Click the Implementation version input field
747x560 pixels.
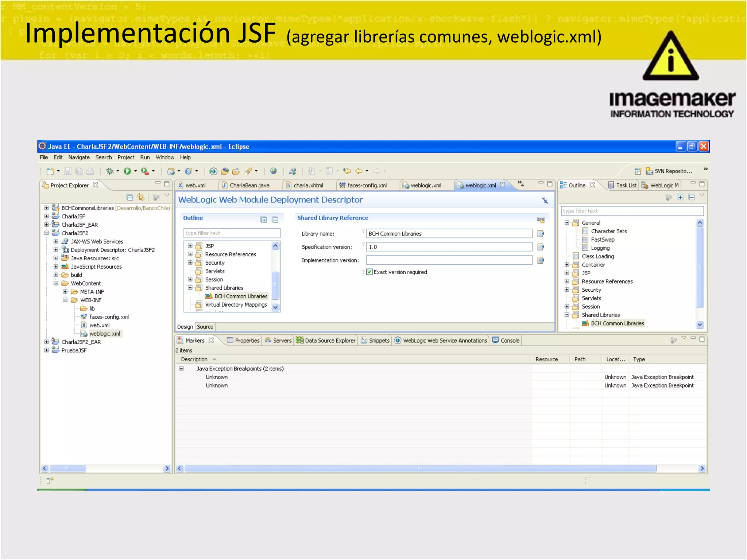tap(449, 260)
